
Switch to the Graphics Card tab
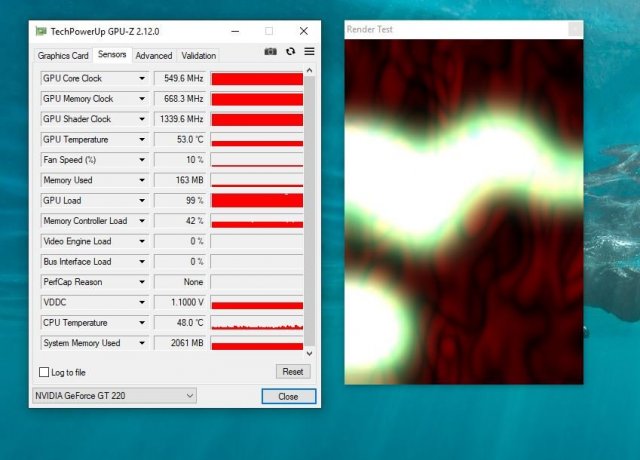pos(63,56)
